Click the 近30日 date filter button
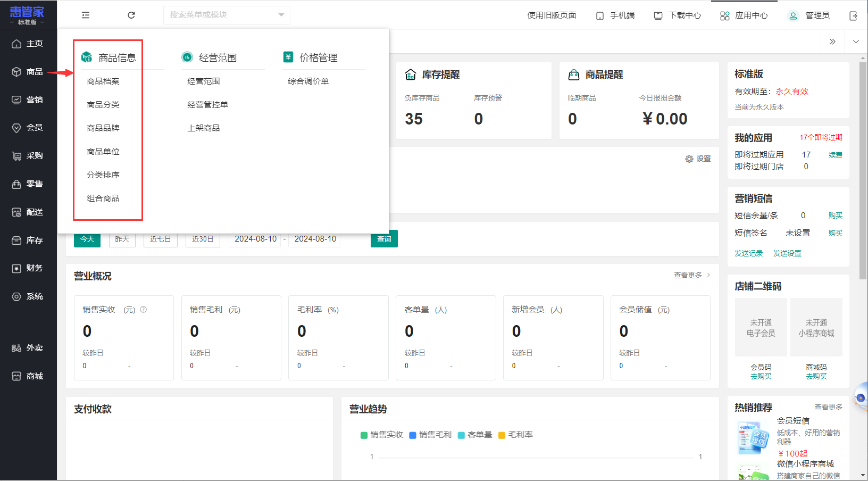This screenshot has width=868, height=481. [203, 239]
